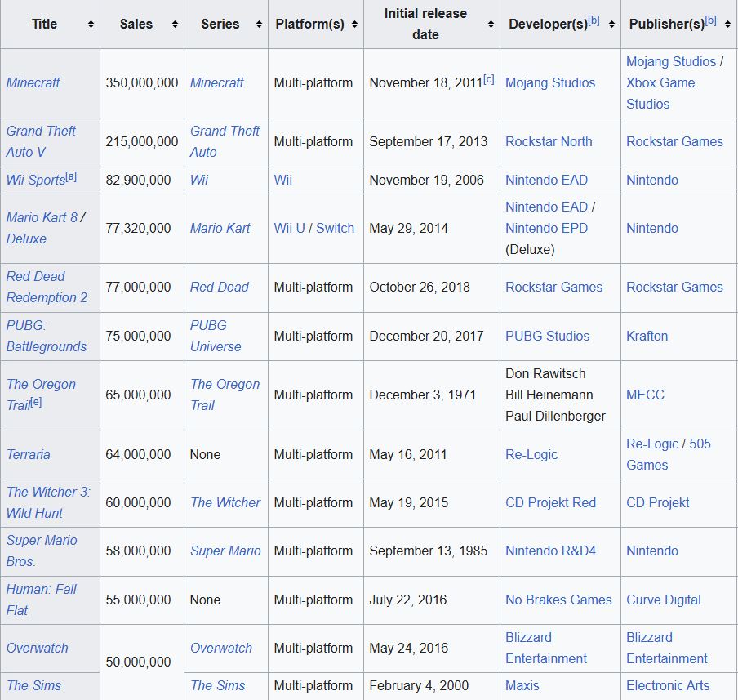Open the Nintendo EPD developer link
Image resolution: width=738 pixels, height=700 pixels.
click(546, 229)
